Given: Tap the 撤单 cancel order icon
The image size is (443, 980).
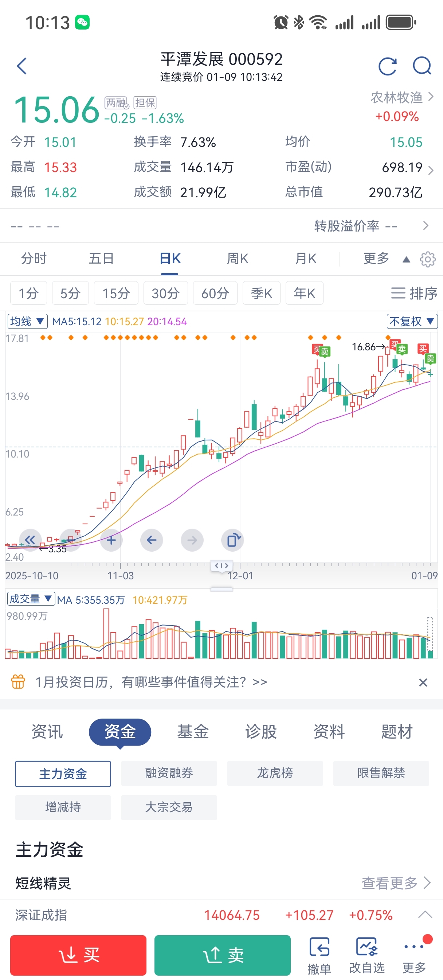Looking at the screenshot, I should tap(319, 955).
